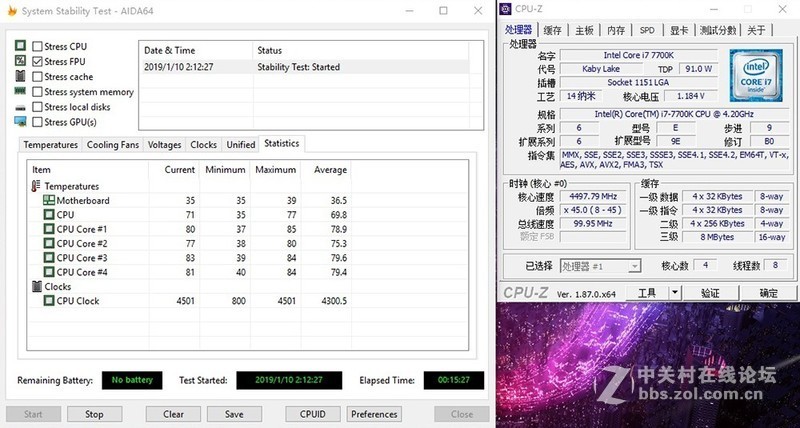The width and height of the screenshot is (800, 428).
Task: Click the Clear button
Action: pos(173,414)
